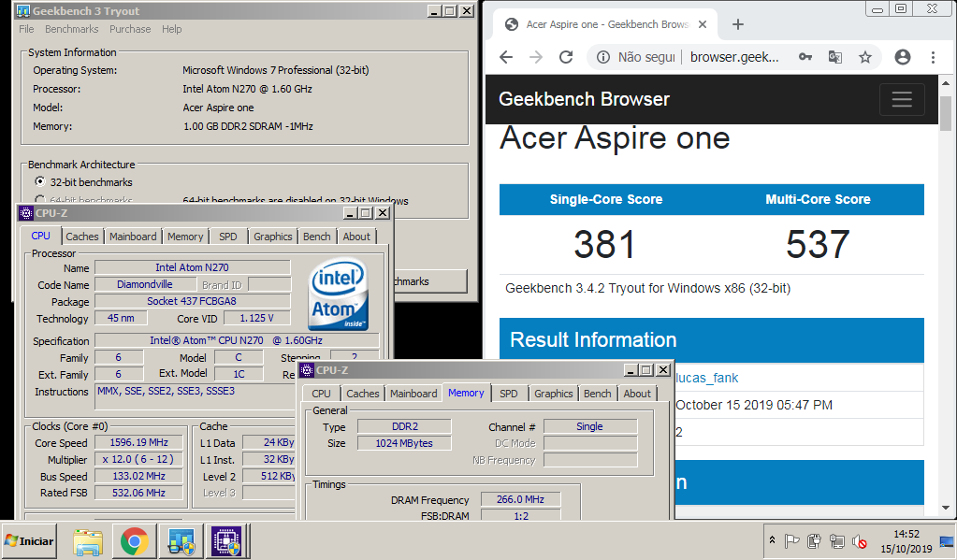Open a new Chrome tab with plus icon
The height and width of the screenshot is (560, 957).
[x=738, y=24]
